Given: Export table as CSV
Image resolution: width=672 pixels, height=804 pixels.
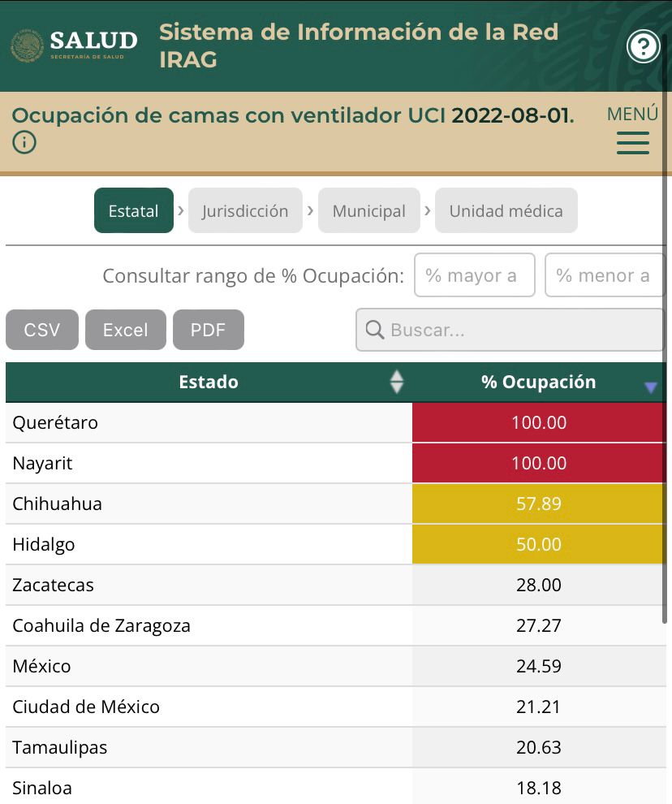Looking at the screenshot, I should click(x=42, y=330).
